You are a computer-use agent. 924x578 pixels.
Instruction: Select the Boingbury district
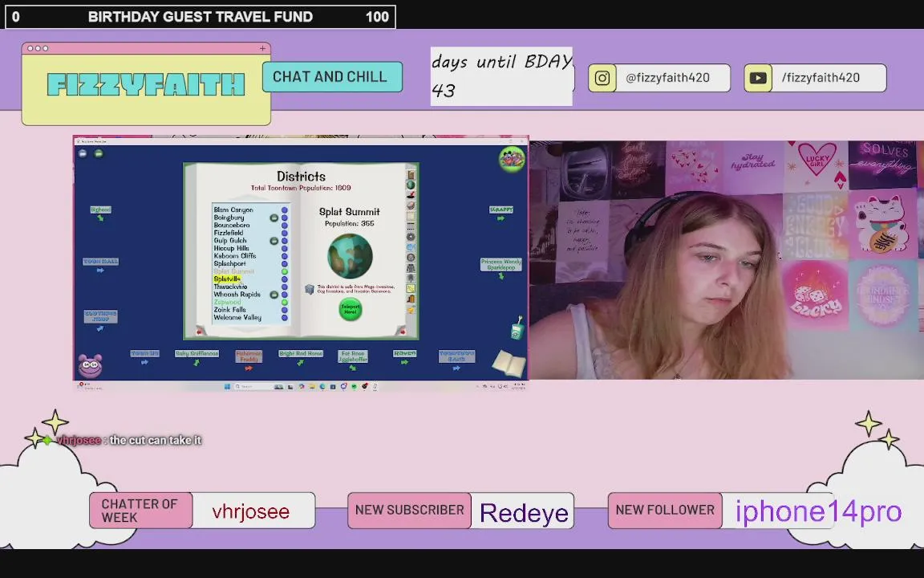tap(229, 218)
